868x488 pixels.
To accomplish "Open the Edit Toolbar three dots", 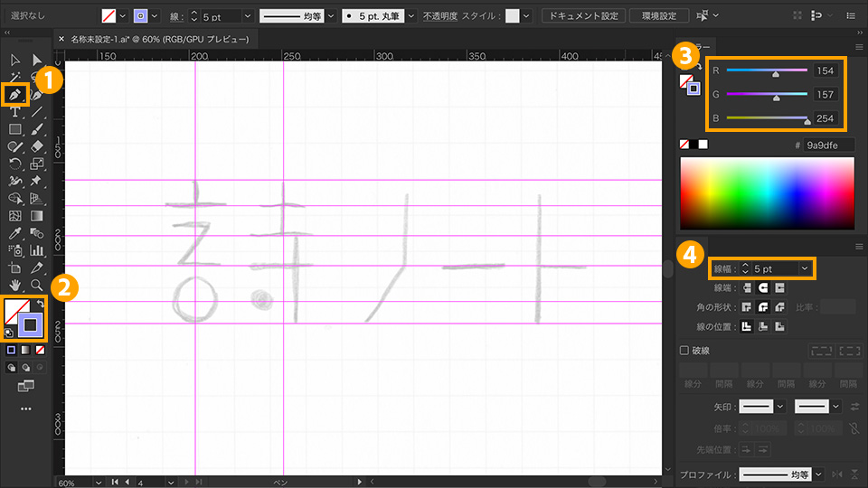I will (x=26, y=408).
